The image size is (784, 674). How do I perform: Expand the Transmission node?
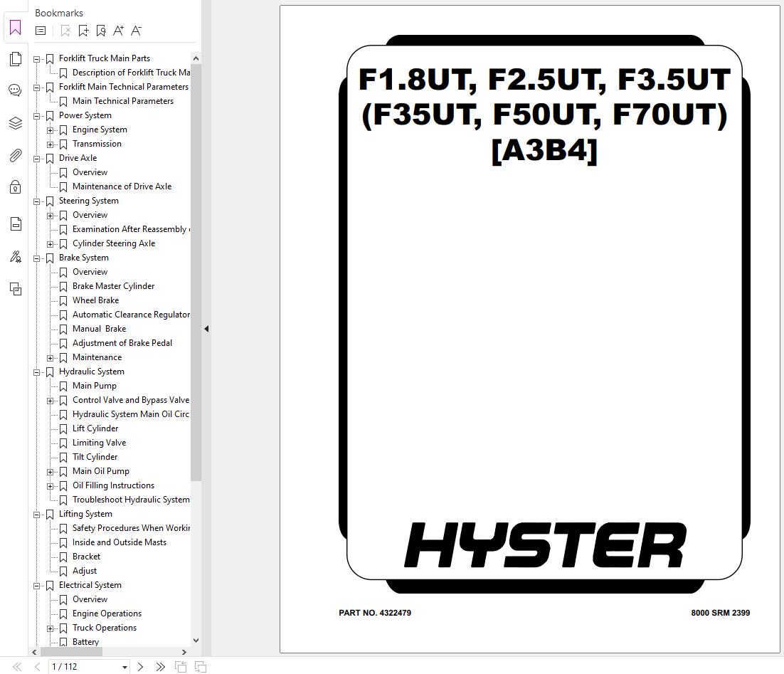tap(50, 144)
